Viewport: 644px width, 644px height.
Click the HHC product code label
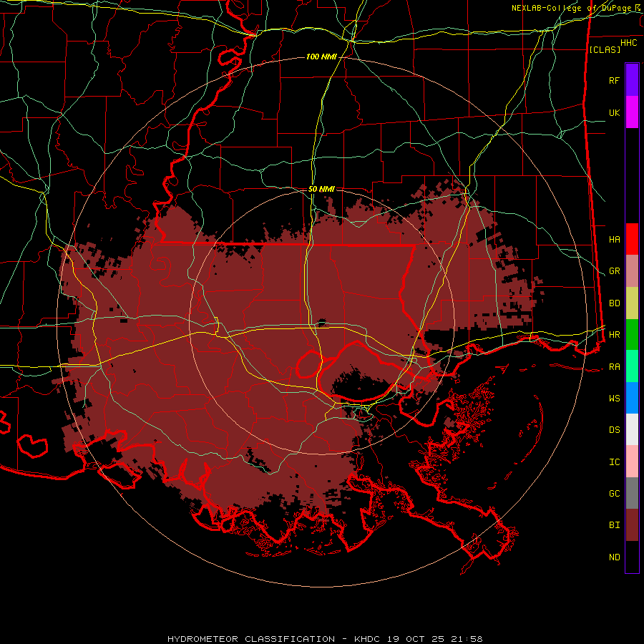coord(628,43)
